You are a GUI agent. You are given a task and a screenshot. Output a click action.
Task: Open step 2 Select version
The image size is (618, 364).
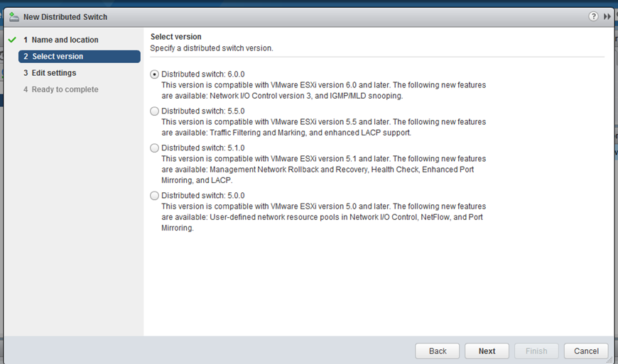pos(80,56)
